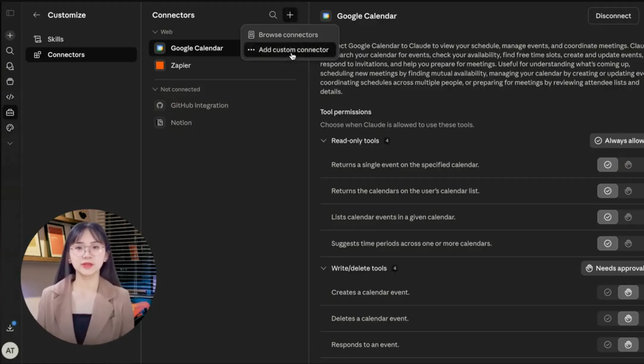This screenshot has width=644, height=364.
Task: Open the code icon in sidebar
Action: (10, 97)
